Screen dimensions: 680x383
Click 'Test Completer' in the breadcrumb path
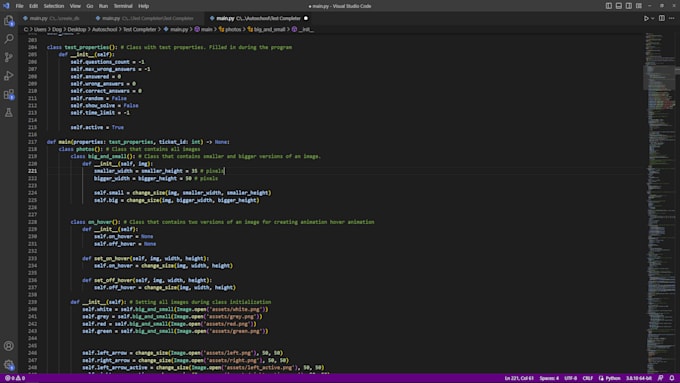[x=140, y=29]
